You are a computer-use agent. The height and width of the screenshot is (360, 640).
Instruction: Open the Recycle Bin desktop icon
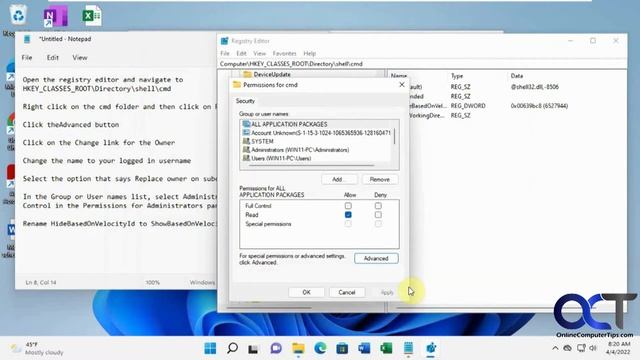tap(18, 16)
